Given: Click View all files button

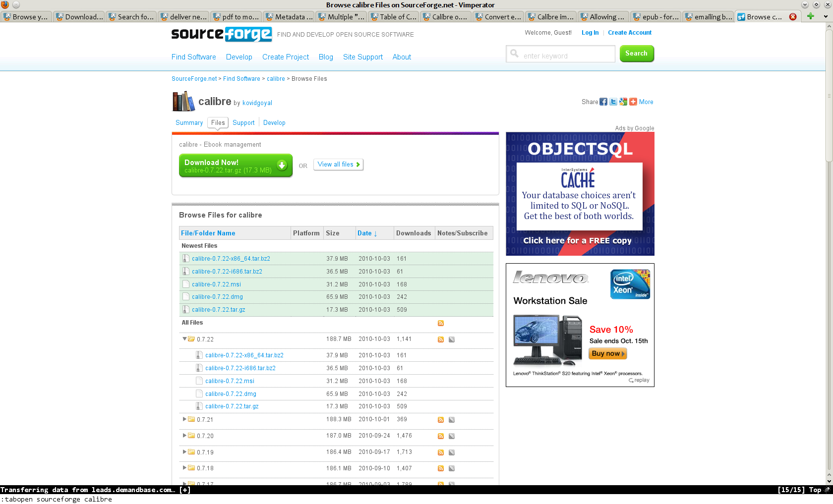Looking at the screenshot, I should pyautogui.click(x=339, y=165).
